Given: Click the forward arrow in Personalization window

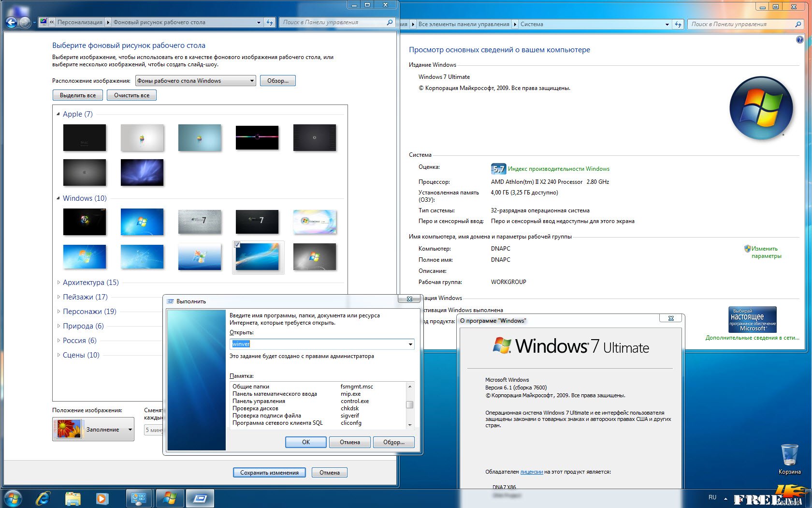Looking at the screenshot, I should [25, 22].
